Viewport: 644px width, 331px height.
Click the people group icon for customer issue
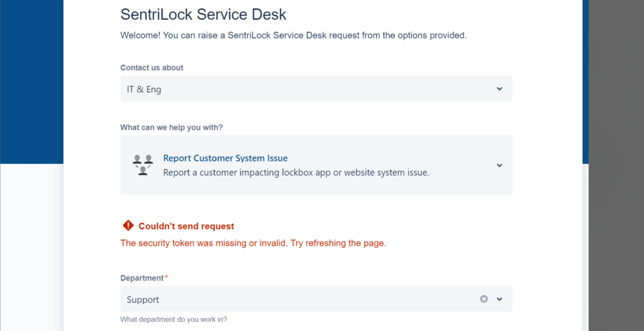click(142, 165)
